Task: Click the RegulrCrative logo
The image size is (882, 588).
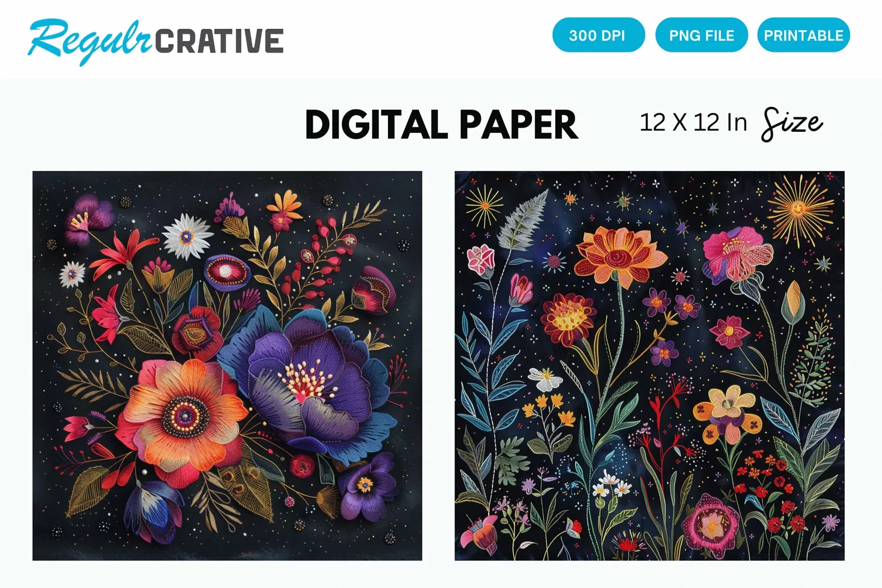Action: coord(156,41)
